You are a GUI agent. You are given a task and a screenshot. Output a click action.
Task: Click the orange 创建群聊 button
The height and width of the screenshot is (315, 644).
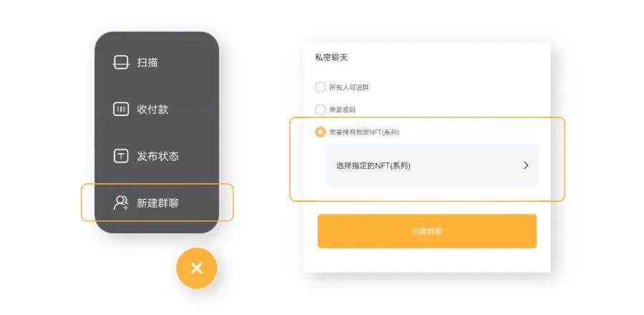click(427, 231)
